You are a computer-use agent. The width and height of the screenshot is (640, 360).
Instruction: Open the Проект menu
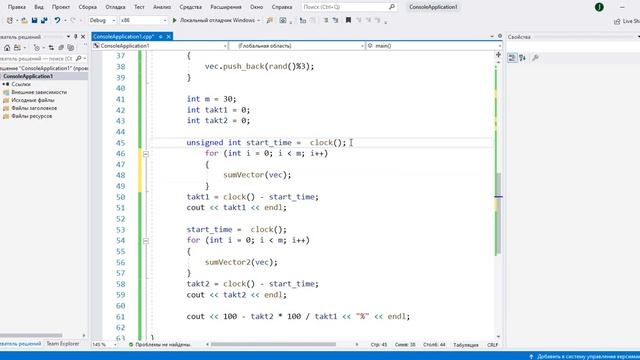click(60, 7)
